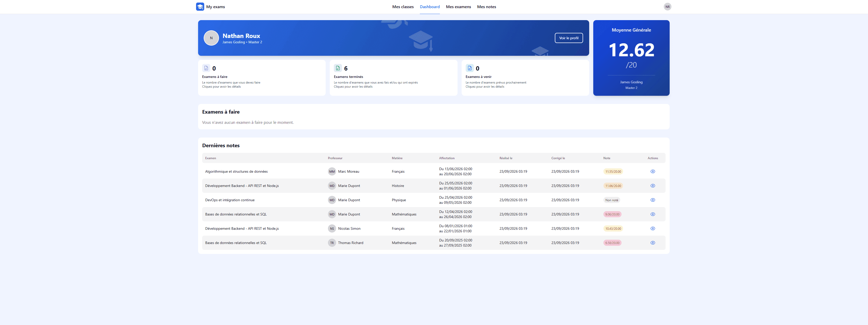Click the TR avatar of Thomas Richard
This screenshot has height=325, width=868.
332,243
